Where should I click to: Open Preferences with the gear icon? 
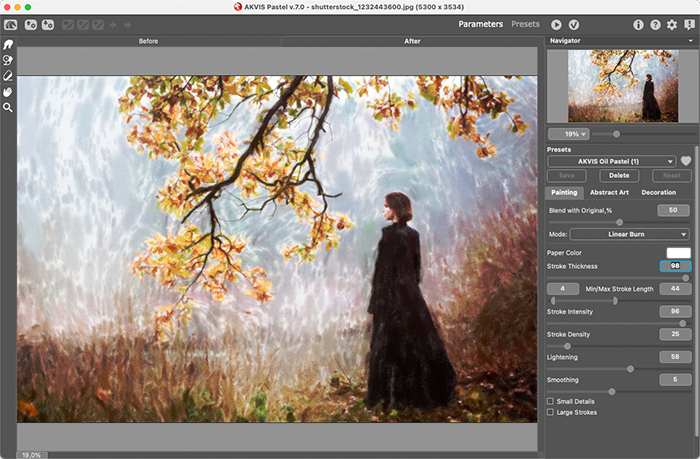(x=671, y=23)
